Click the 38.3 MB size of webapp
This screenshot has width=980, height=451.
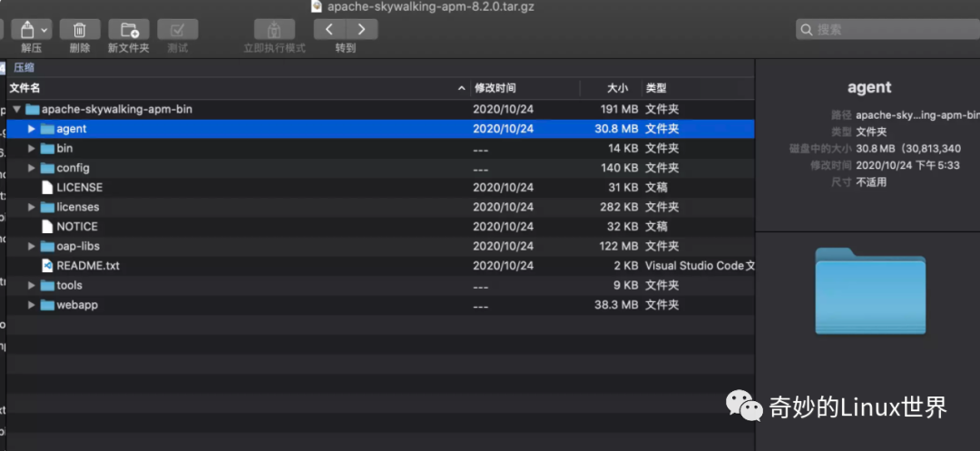coord(616,305)
